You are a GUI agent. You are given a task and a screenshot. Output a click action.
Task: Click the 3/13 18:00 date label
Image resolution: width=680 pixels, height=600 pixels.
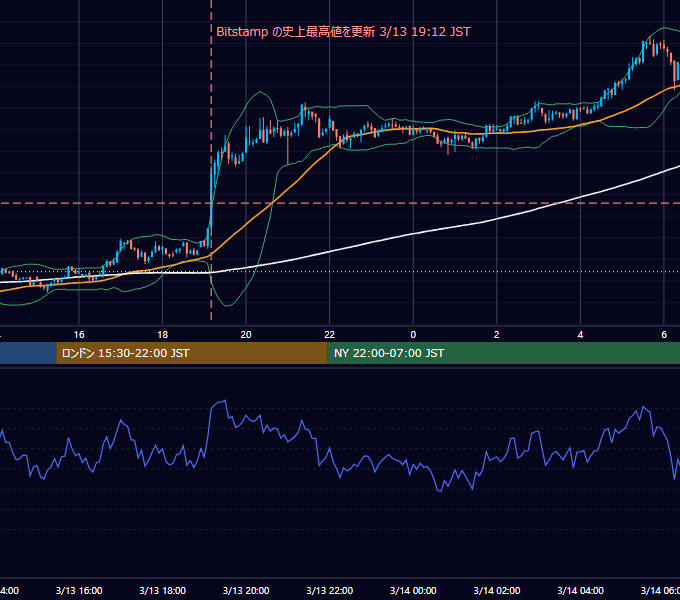tap(163, 590)
